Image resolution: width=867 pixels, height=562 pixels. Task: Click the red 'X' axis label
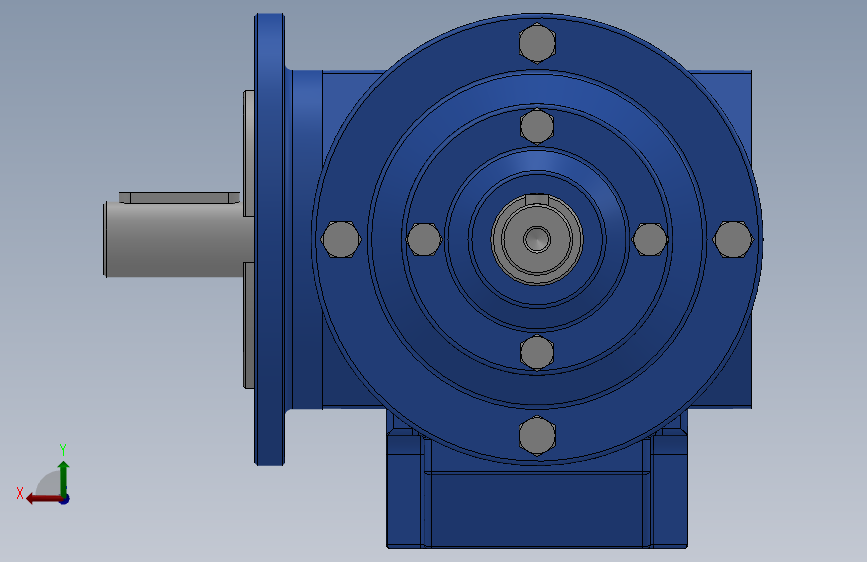click(20, 493)
